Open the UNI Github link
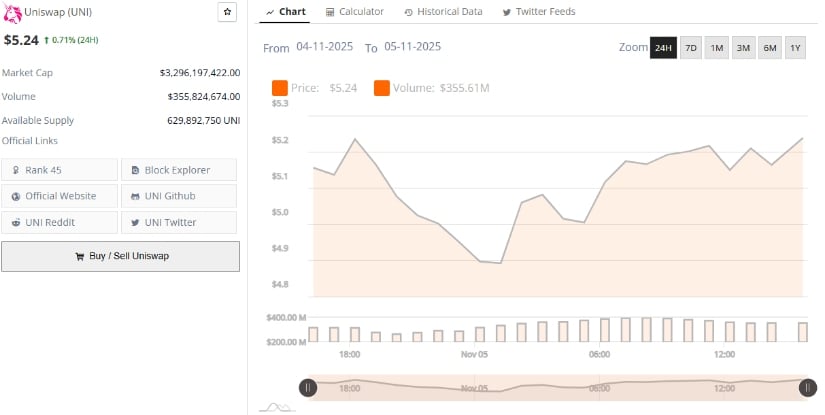 [179, 196]
